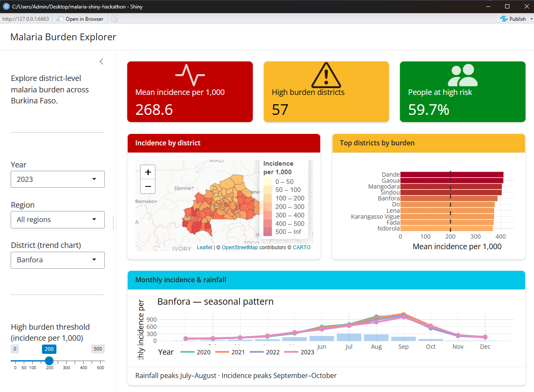This screenshot has width=534, height=392.
Task: Click the Top districts by burden header
Action: [x=428, y=143]
